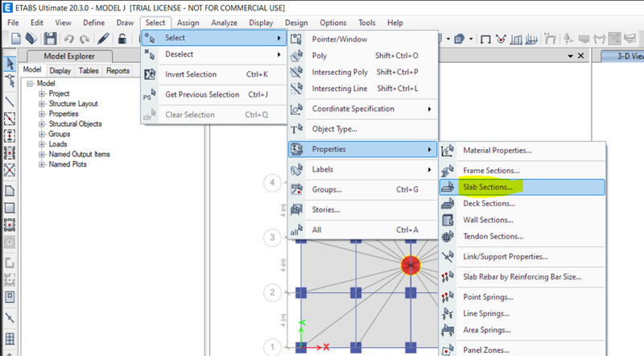Choose Frame Sections menu entry
The height and width of the screenshot is (356, 644).
[x=522, y=171]
